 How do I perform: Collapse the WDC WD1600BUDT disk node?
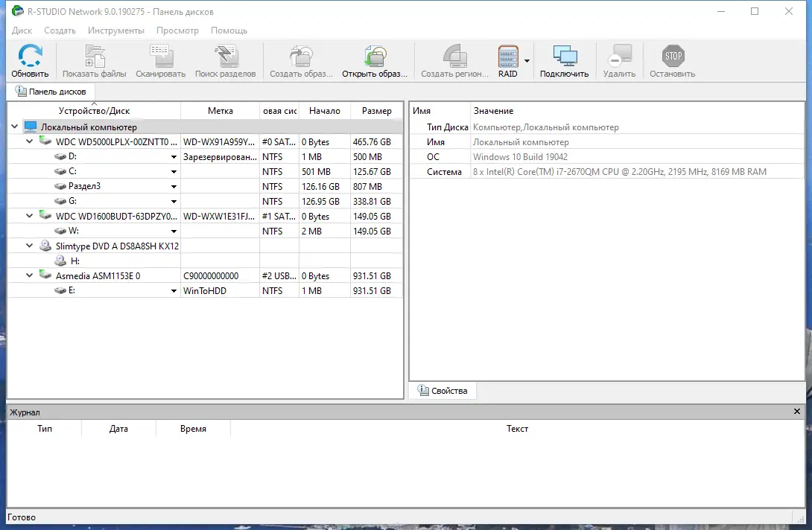(30, 216)
